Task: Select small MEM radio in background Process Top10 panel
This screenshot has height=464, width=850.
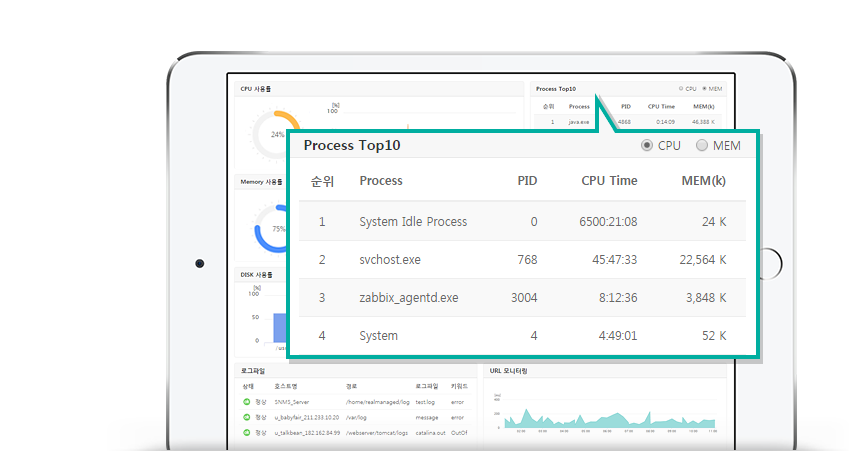Action: coord(704,88)
